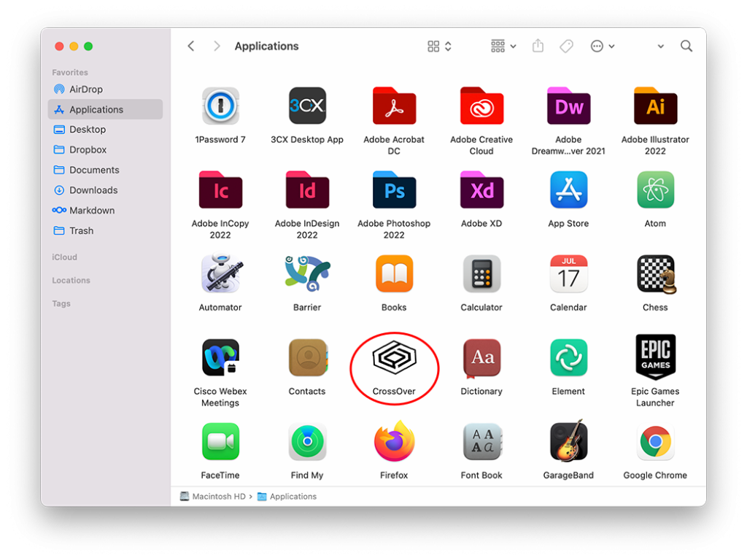Open the Epic Games Launcher icon
The width and height of the screenshot is (747, 560).
click(x=655, y=358)
